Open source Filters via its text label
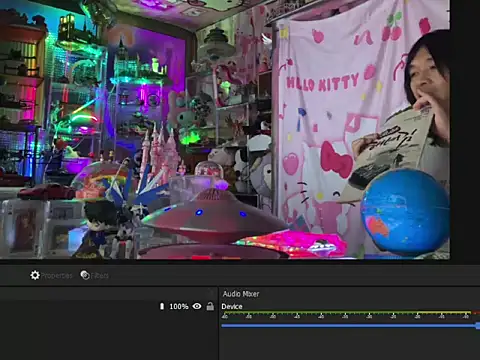 point(100,276)
